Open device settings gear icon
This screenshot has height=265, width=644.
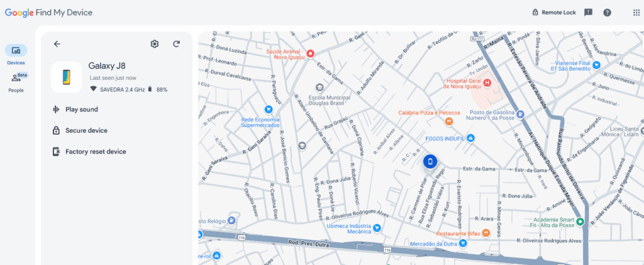pos(155,44)
